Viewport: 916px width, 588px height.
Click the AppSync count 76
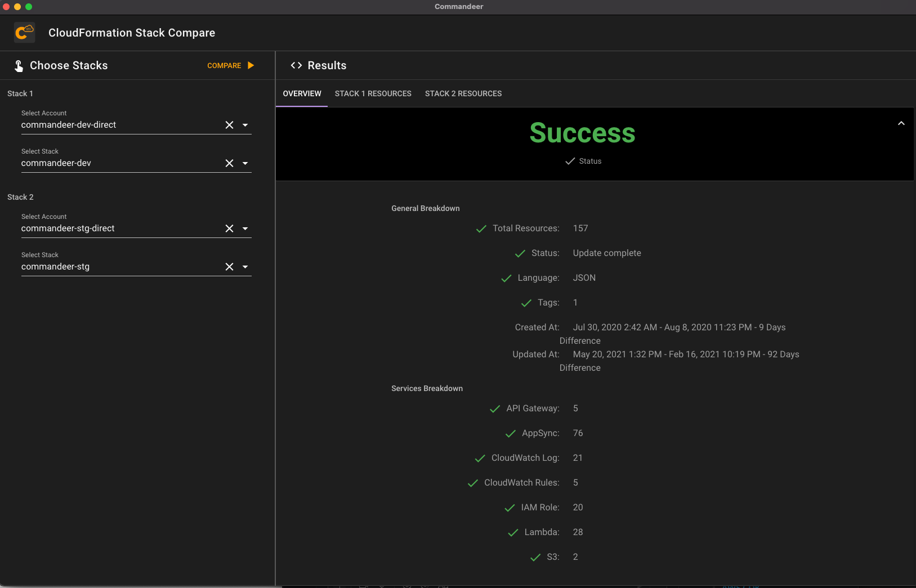(x=578, y=433)
